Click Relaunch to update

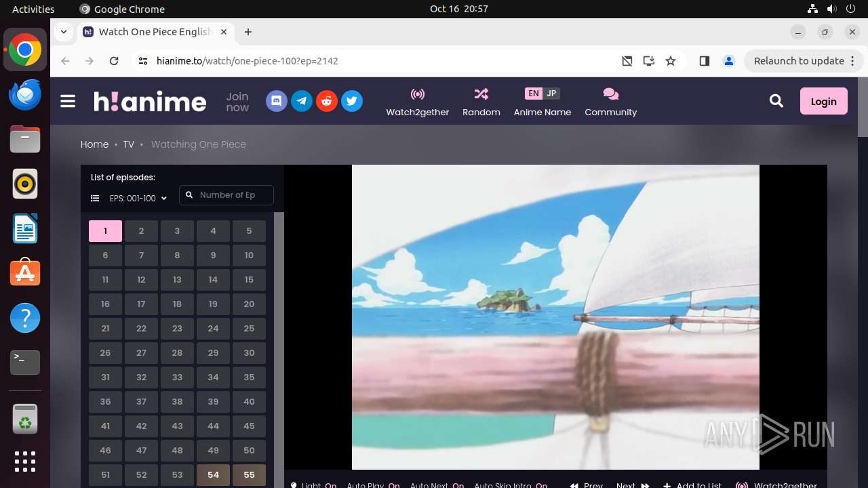799,61
